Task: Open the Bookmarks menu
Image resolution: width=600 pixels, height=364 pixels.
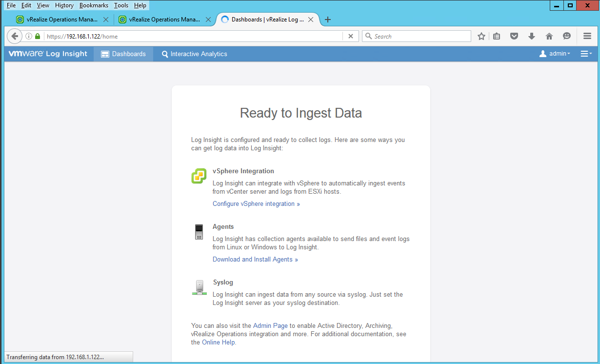Action: pyautogui.click(x=94, y=5)
